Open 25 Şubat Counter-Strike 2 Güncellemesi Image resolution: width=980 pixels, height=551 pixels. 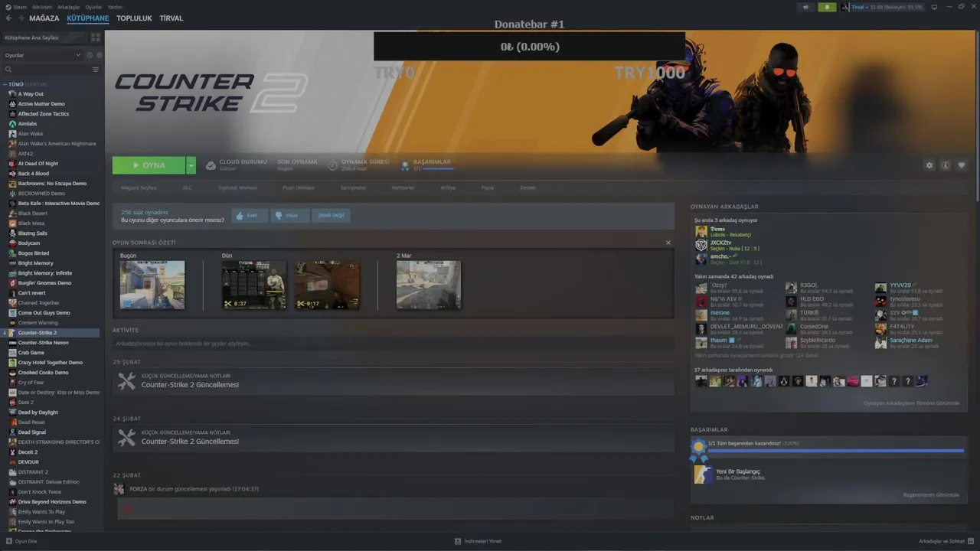point(394,380)
